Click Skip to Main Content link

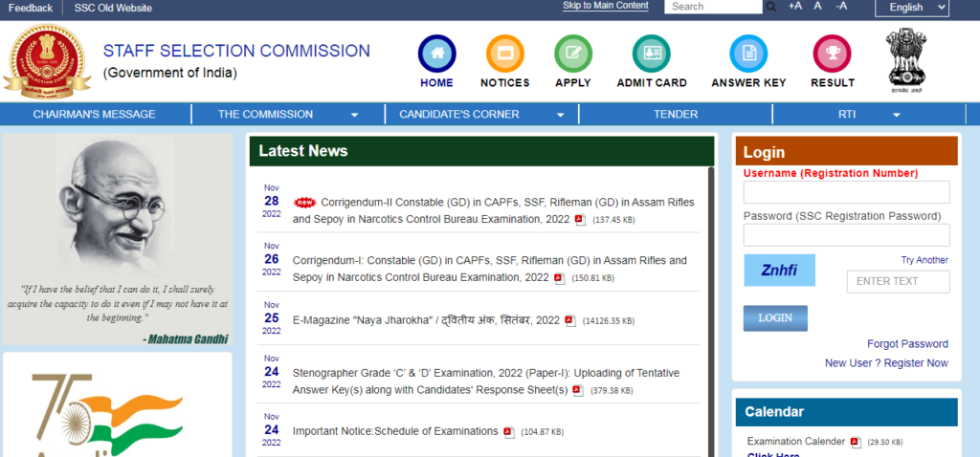tap(606, 6)
